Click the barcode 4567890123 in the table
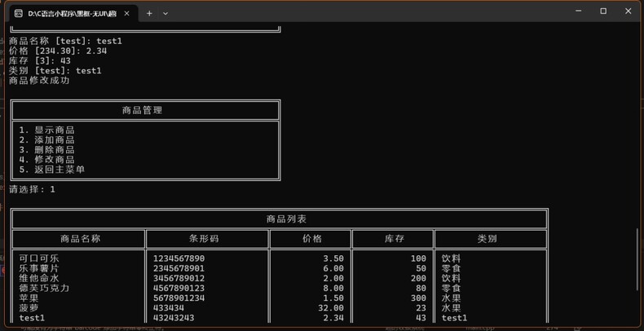 (x=179, y=288)
